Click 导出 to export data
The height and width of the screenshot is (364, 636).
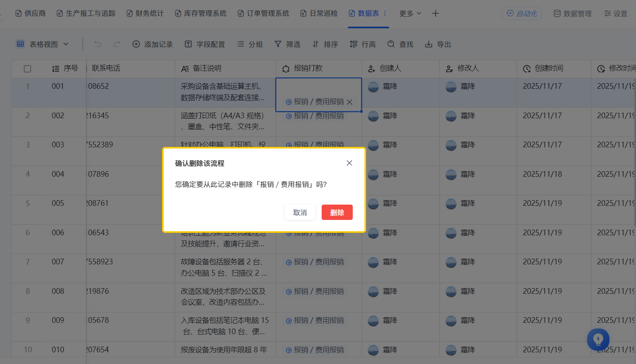[x=438, y=44]
